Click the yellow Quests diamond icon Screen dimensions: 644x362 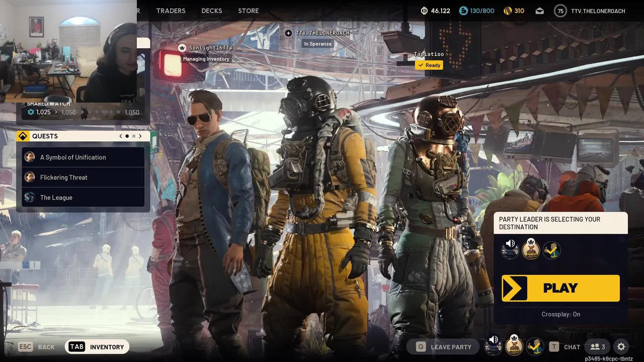click(23, 136)
